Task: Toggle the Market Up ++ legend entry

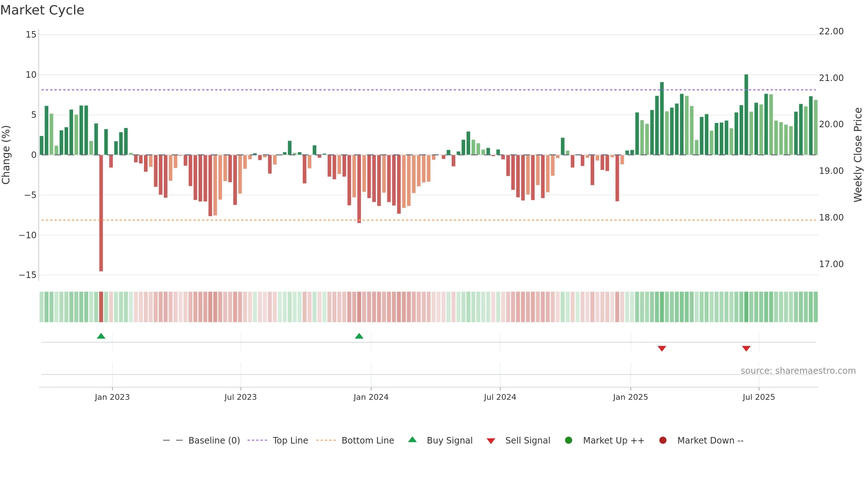Action: [604, 440]
